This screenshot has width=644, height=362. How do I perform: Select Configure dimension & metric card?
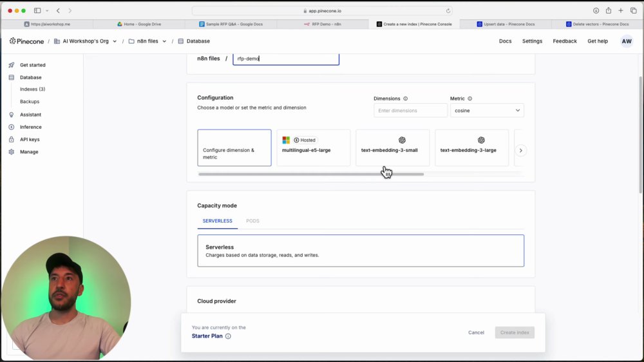tap(234, 148)
